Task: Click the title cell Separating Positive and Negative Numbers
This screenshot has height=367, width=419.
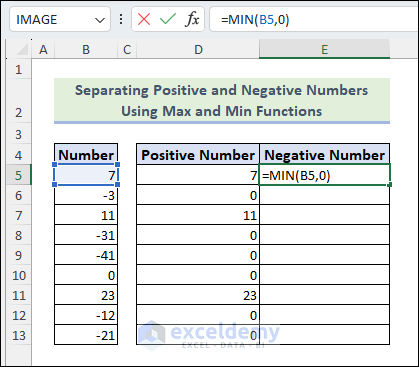Action: (222, 101)
